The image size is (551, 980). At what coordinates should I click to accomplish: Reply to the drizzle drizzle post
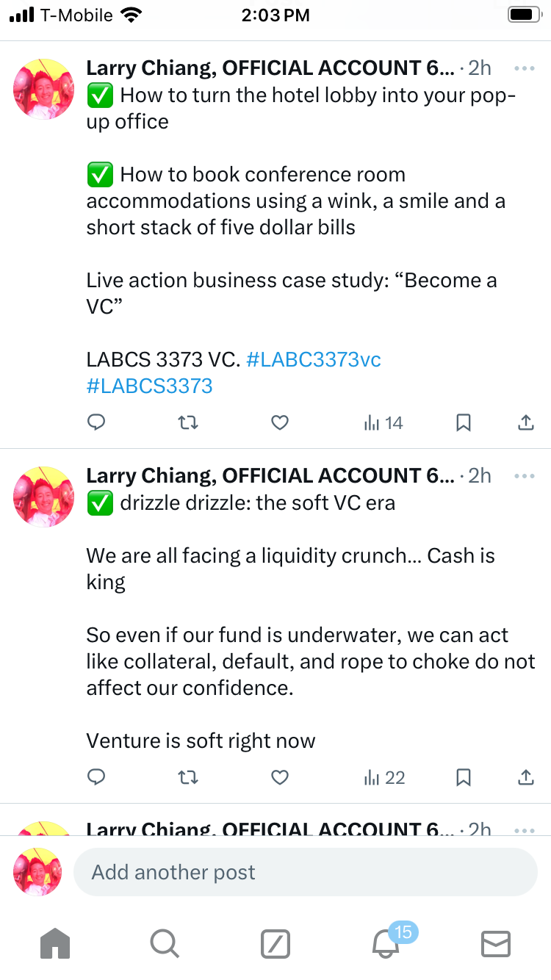pyautogui.click(x=96, y=777)
